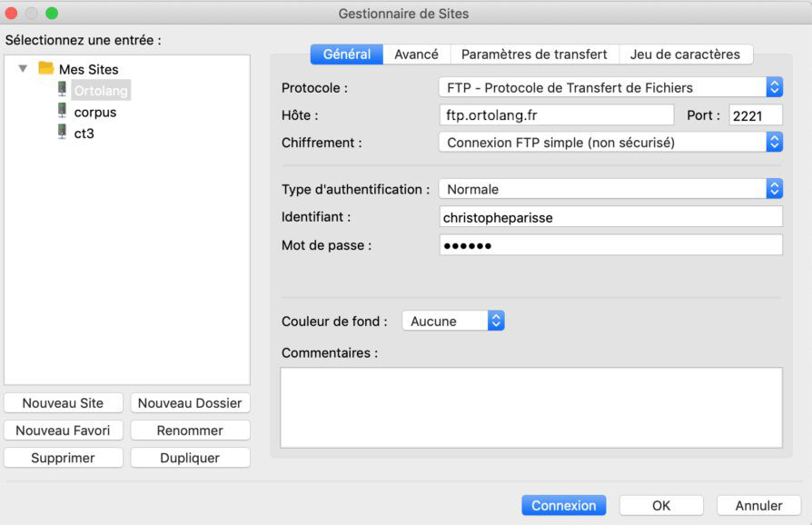Switch to the Général tab
This screenshot has height=525, width=812.
[346, 54]
